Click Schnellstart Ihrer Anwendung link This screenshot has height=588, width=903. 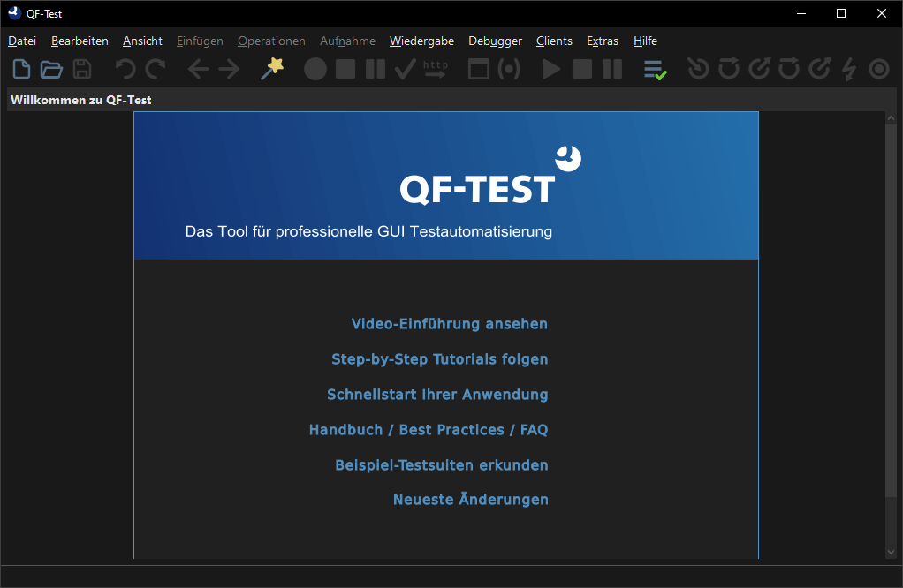tap(437, 394)
